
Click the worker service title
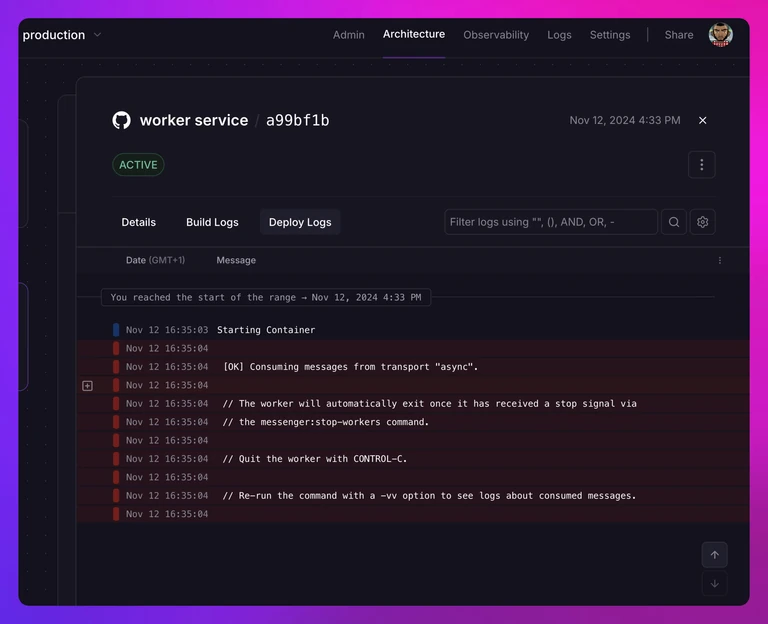click(x=193, y=120)
